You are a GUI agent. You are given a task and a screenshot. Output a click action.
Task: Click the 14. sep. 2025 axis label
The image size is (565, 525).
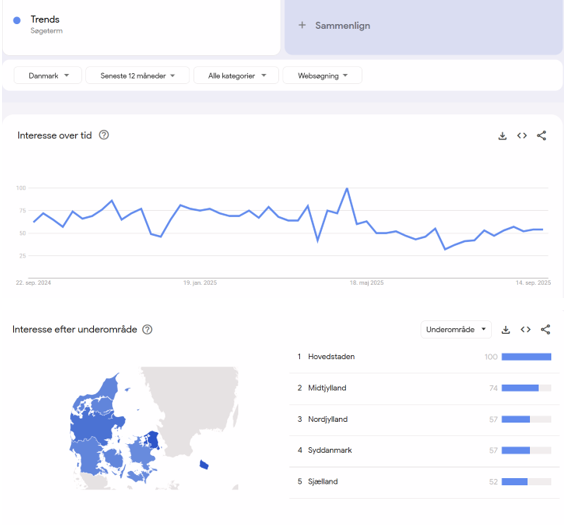(x=533, y=283)
